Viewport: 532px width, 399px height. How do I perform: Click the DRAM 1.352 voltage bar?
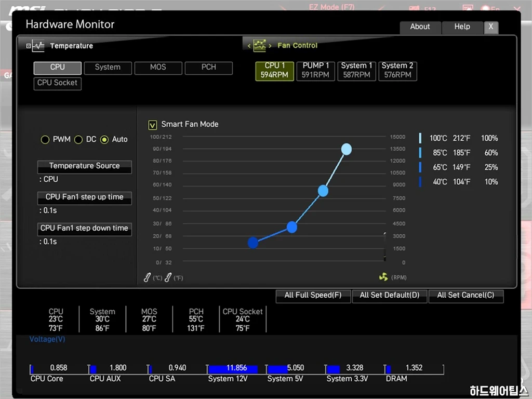pyautogui.click(x=414, y=369)
